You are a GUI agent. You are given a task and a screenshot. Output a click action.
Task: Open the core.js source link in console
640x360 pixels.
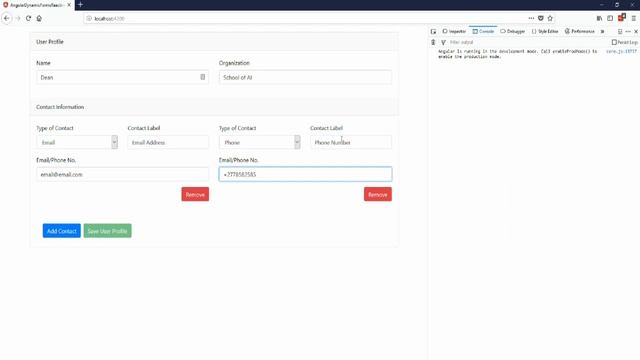coord(621,52)
